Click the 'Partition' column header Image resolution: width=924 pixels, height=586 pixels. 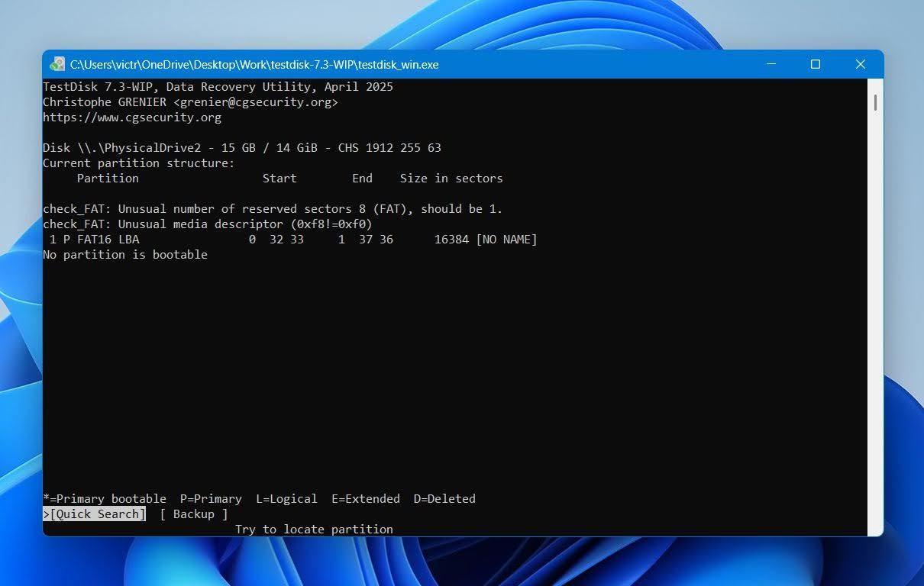108,179
